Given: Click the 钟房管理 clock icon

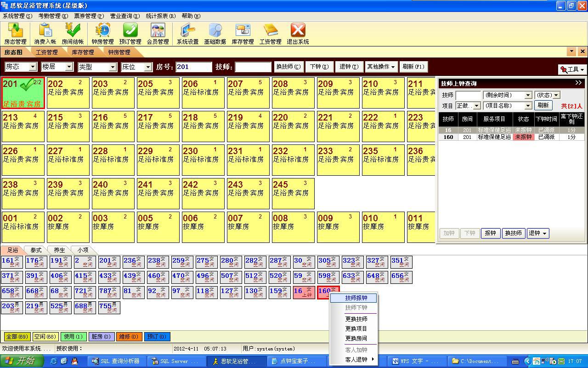Looking at the screenshot, I should (x=102, y=34).
